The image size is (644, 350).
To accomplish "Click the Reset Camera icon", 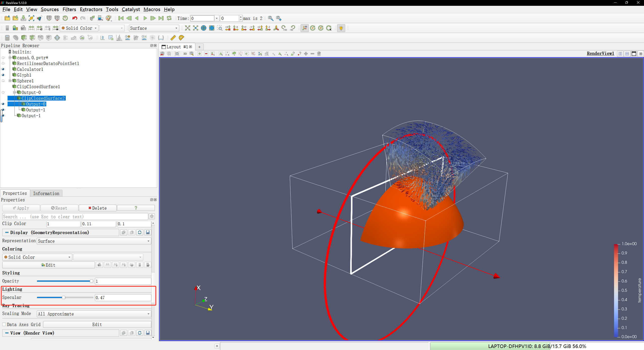I will pyautogui.click(x=187, y=28).
